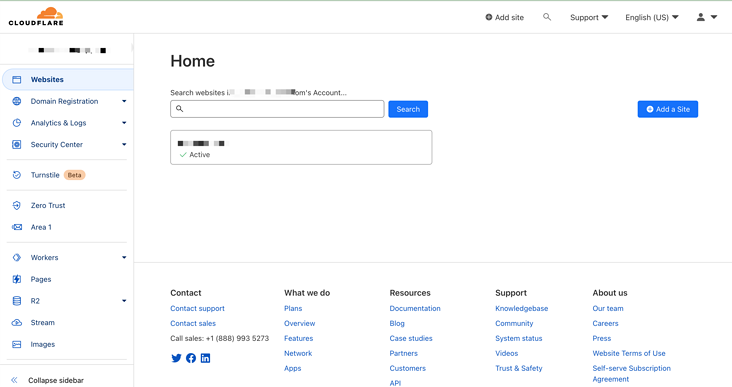Open Cloudflare's Twitter page

pyautogui.click(x=176, y=358)
